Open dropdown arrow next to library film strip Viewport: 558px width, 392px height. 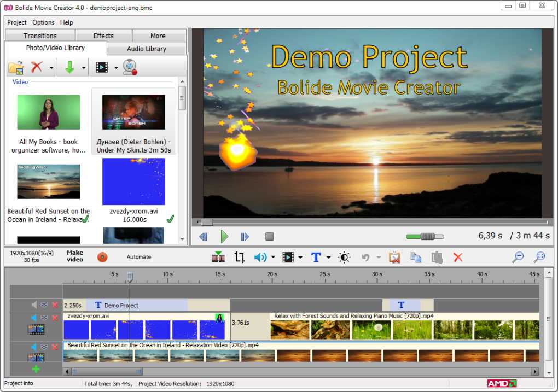pyautogui.click(x=116, y=68)
